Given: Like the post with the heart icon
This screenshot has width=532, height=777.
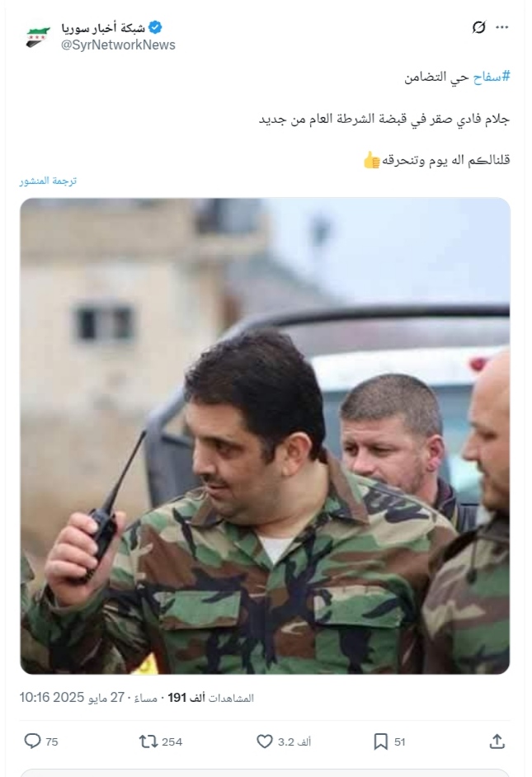Looking at the screenshot, I should (265, 742).
